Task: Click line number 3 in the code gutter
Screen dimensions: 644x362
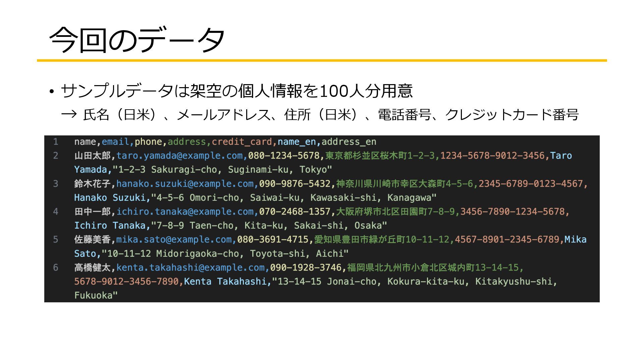Action: (x=56, y=184)
